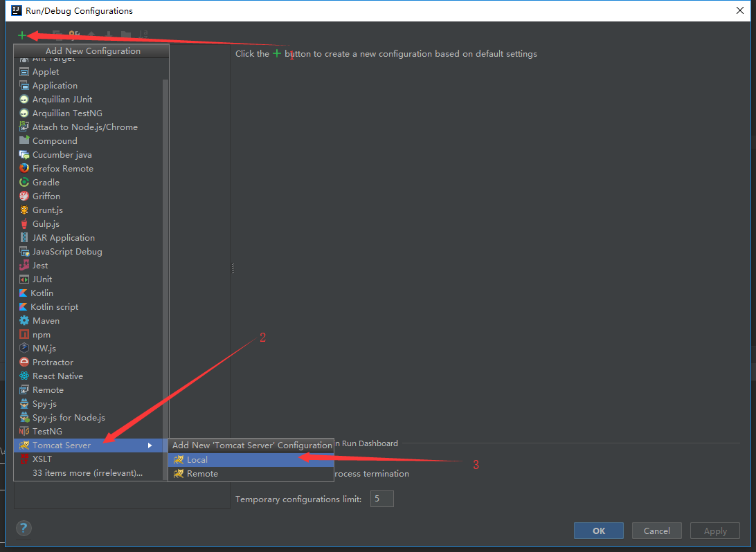This screenshot has height=552, width=756.
Task: Choose React Native configuration
Action: [91, 376]
